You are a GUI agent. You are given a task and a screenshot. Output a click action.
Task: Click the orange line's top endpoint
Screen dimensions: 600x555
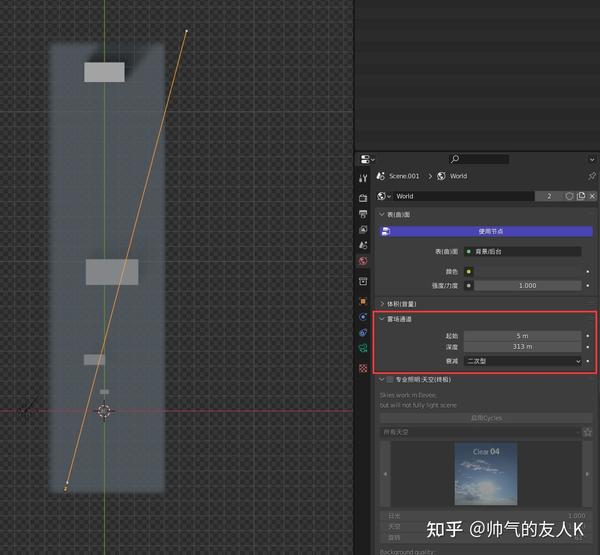187,30
